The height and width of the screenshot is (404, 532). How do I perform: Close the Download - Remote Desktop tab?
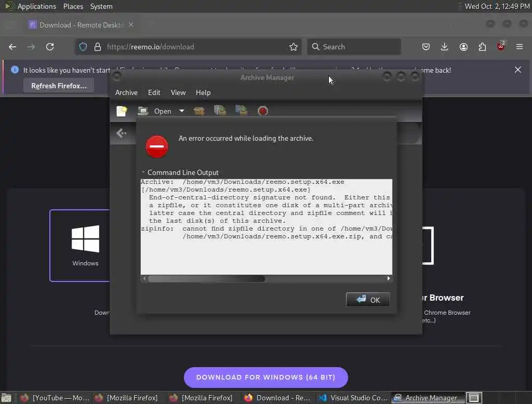pos(131,25)
